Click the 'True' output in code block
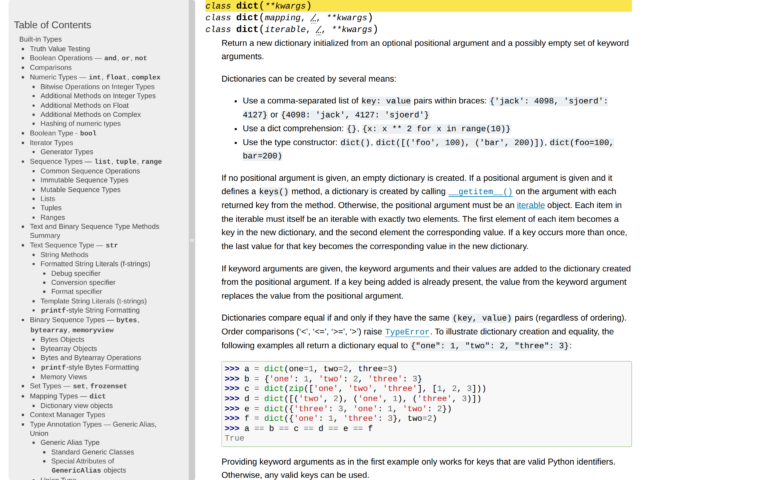This screenshot has width=768, height=480. pyautogui.click(x=234, y=438)
